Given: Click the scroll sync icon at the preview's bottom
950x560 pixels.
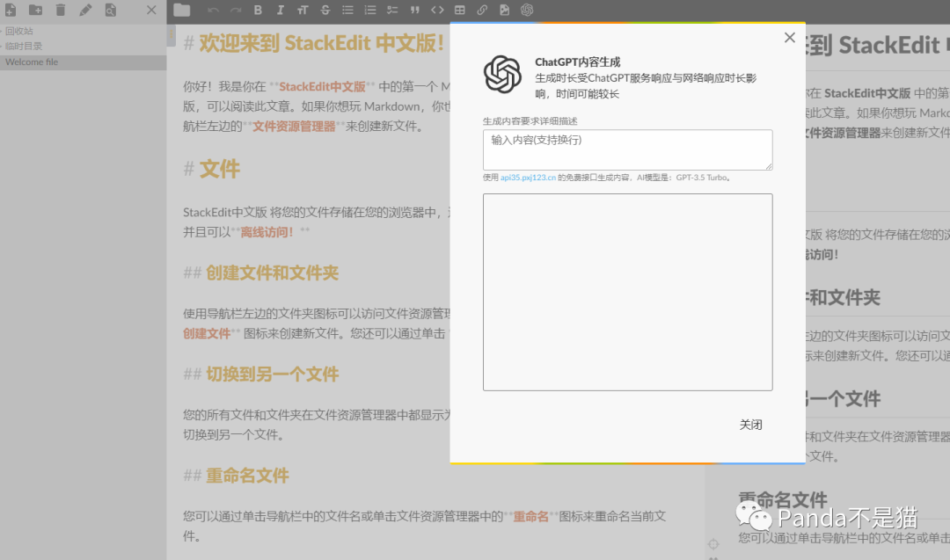Looking at the screenshot, I should [x=713, y=544].
